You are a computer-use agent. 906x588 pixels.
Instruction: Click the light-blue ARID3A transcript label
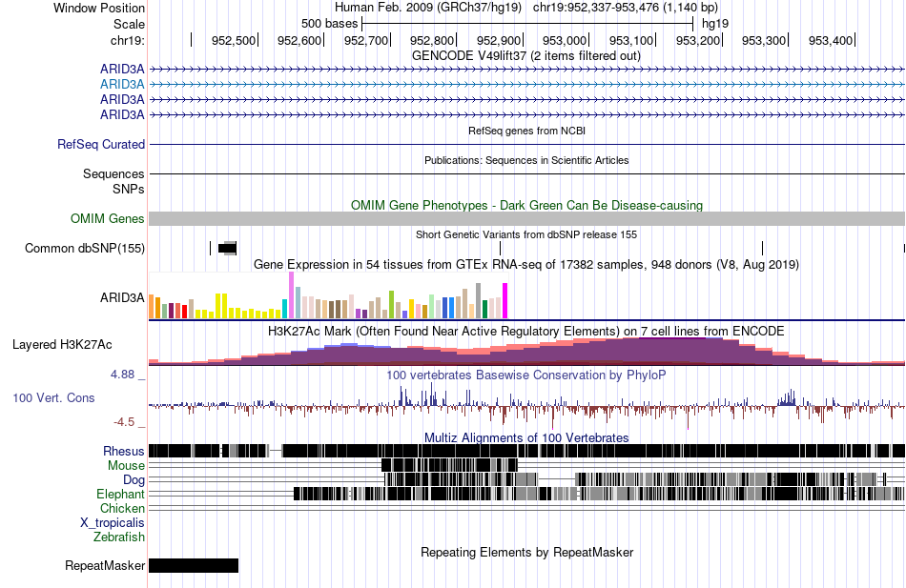coord(122,84)
